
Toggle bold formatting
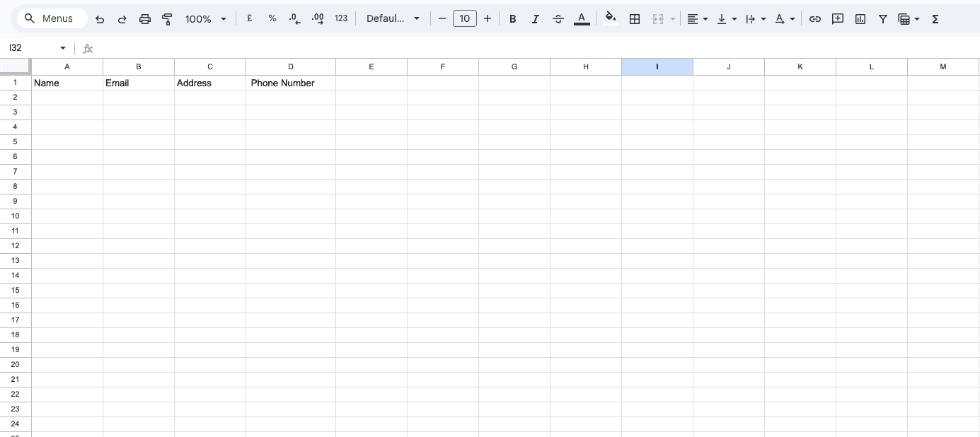513,19
